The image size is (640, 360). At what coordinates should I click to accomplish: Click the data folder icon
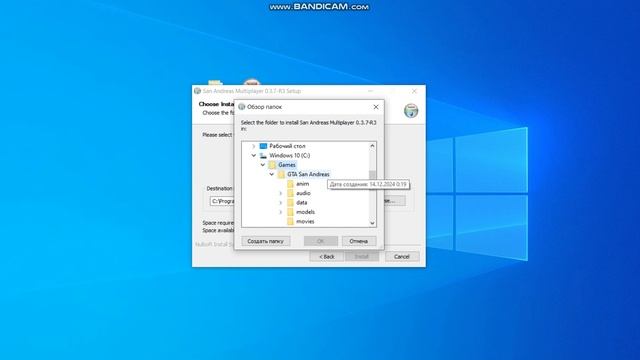(290, 202)
